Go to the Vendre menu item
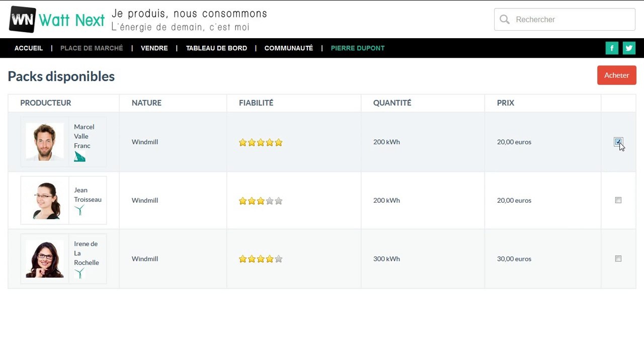644x362 pixels. coord(154,48)
